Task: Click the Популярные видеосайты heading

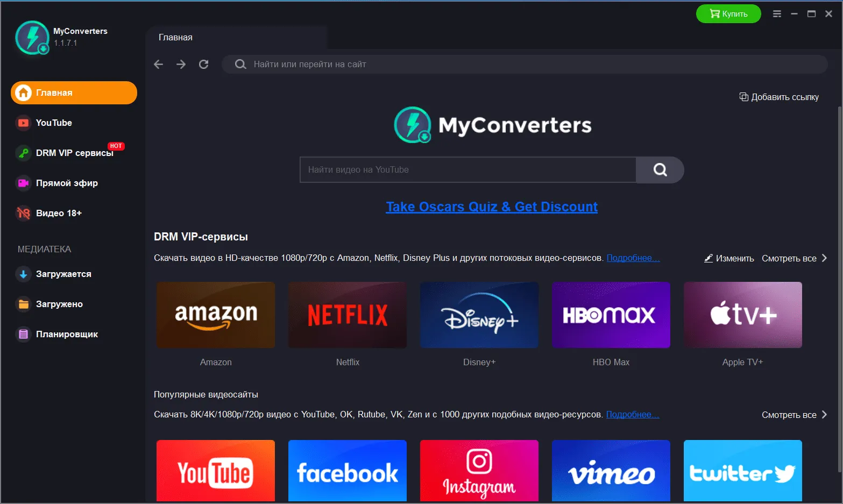Action: click(206, 394)
